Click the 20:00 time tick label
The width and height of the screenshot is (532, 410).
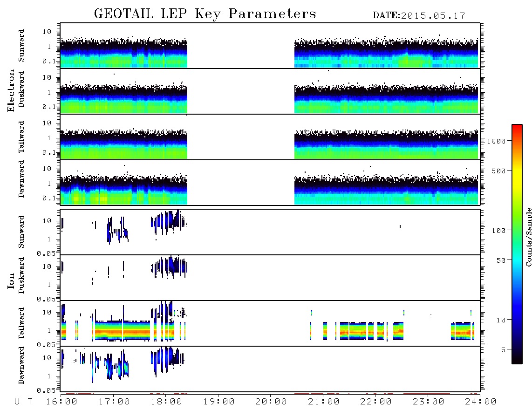coord(271,402)
